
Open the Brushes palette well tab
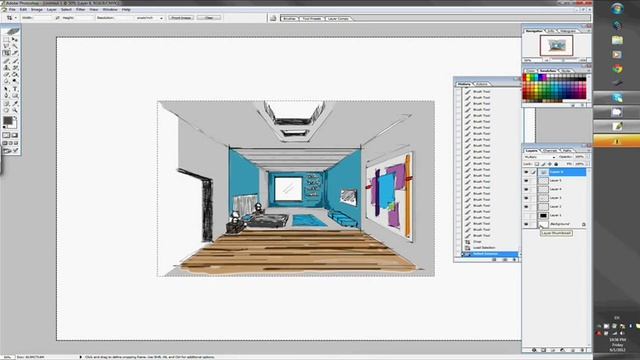tap(289, 19)
